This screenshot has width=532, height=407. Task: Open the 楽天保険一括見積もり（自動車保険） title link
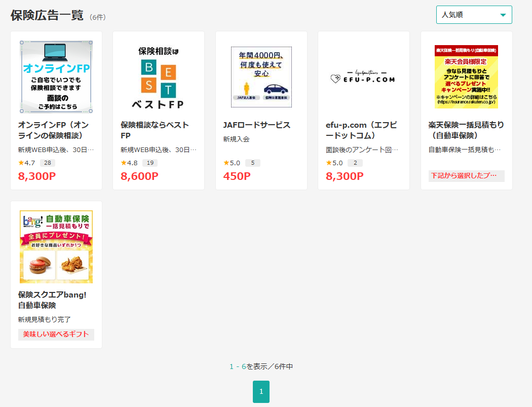coord(466,130)
